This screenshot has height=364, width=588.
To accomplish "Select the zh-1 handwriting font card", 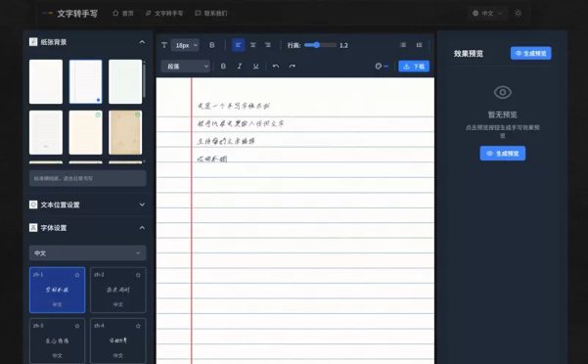I will 58,290.
